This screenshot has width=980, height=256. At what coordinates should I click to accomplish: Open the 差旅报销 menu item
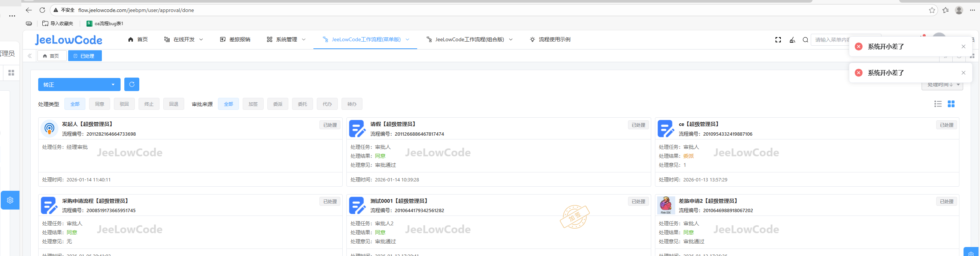pyautogui.click(x=235, y=40)
